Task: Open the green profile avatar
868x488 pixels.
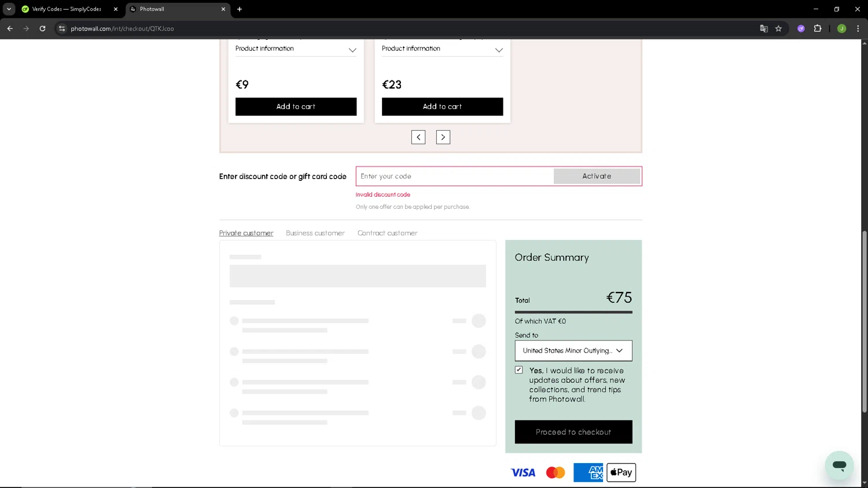Action: coord(842,28)
